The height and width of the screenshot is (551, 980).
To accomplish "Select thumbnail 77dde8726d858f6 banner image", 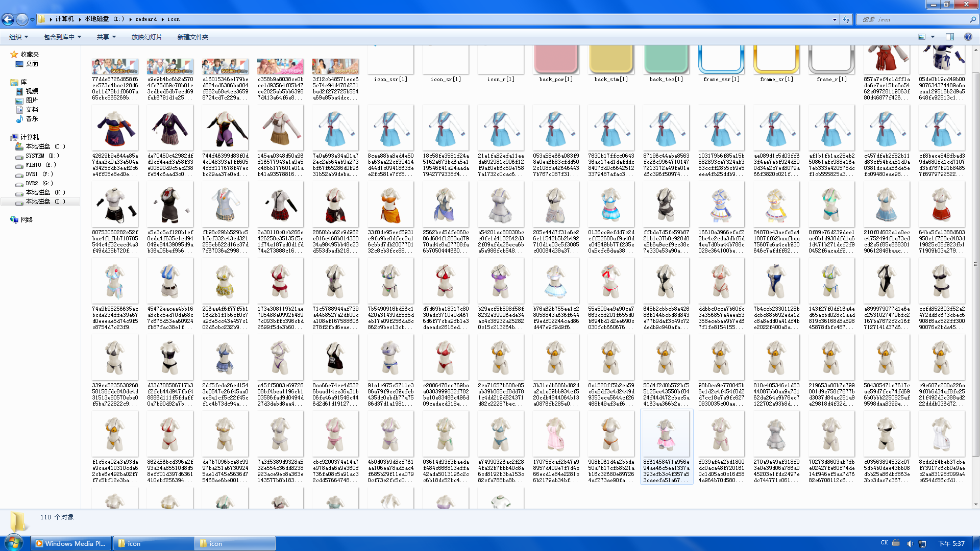I will coord(115,66).
